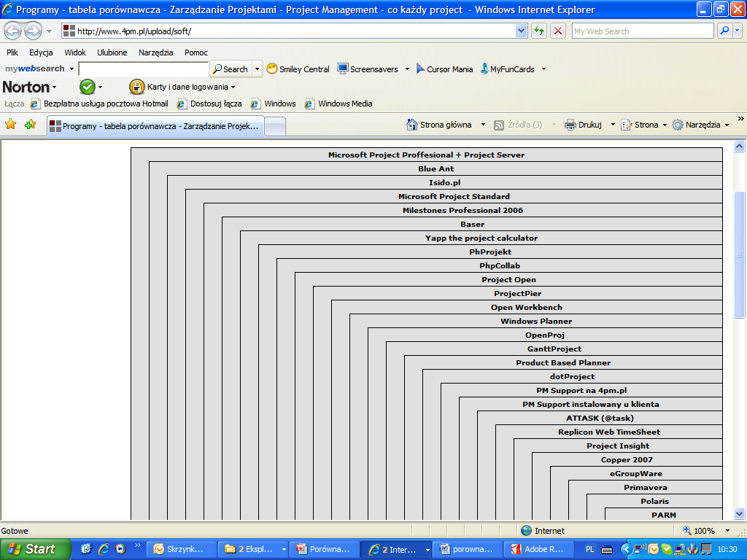Open the Windows link in the links bar

point(274,104)
